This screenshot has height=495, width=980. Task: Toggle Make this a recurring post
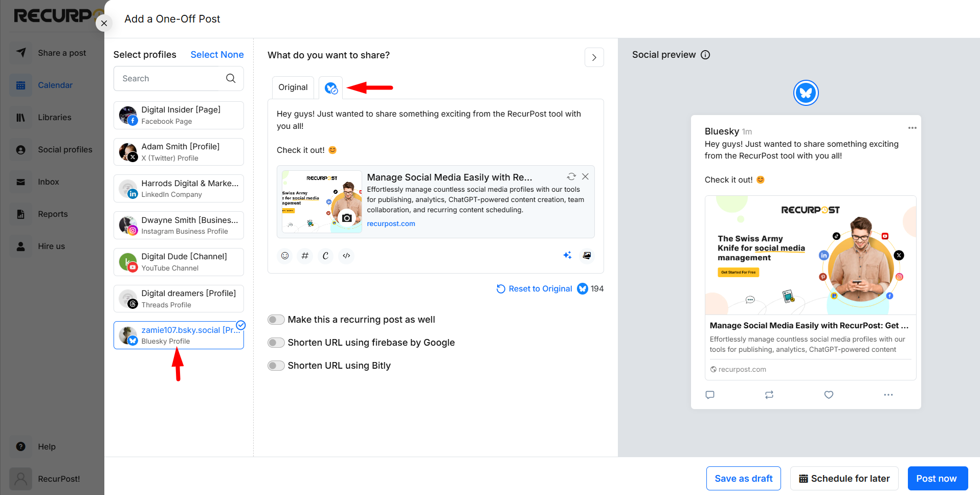click(276, 320)
